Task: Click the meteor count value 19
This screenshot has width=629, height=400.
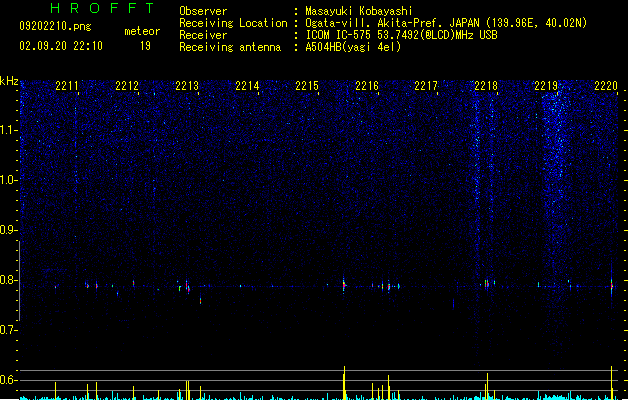Action: point(145,46)
